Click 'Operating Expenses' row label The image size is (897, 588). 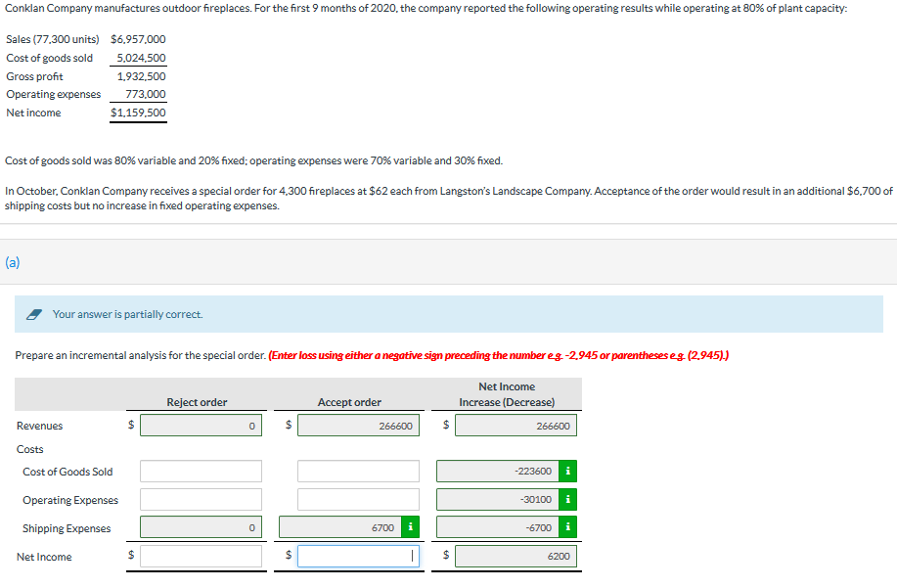tap(70, 500)
